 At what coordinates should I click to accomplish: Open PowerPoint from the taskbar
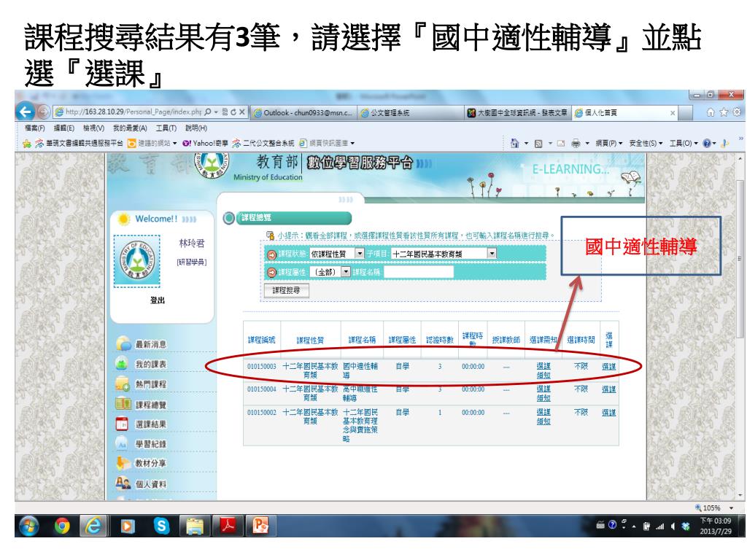[260, 526]
